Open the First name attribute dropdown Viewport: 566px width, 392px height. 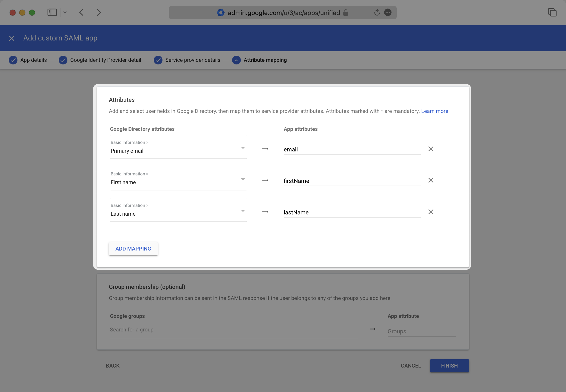point(243,179)
